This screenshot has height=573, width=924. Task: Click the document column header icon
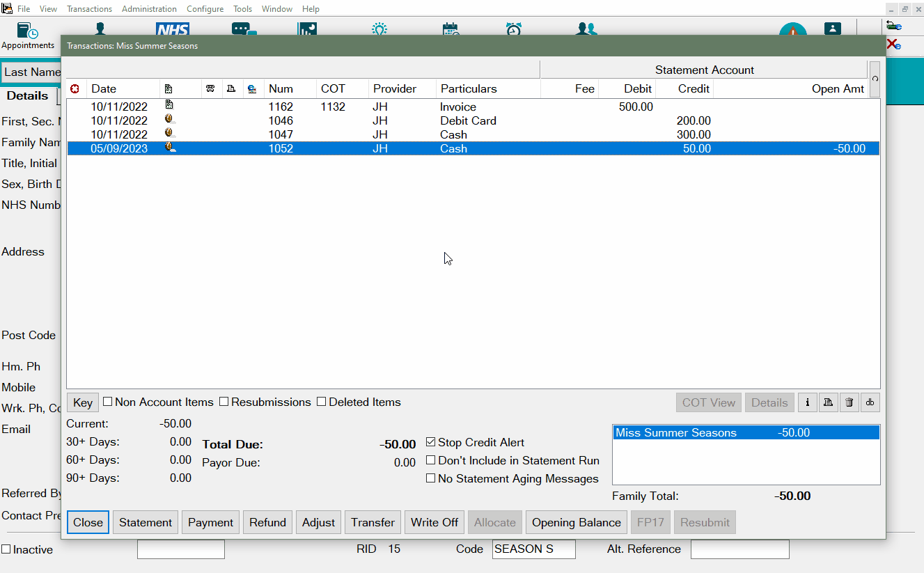point(169,88)
